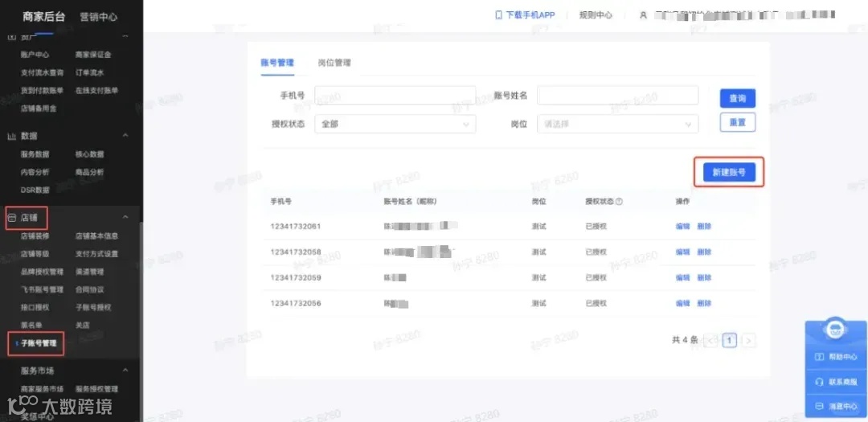Open 商家后台 in the top navigation
Screen dimensions: 868x422
tap(43, 17)
